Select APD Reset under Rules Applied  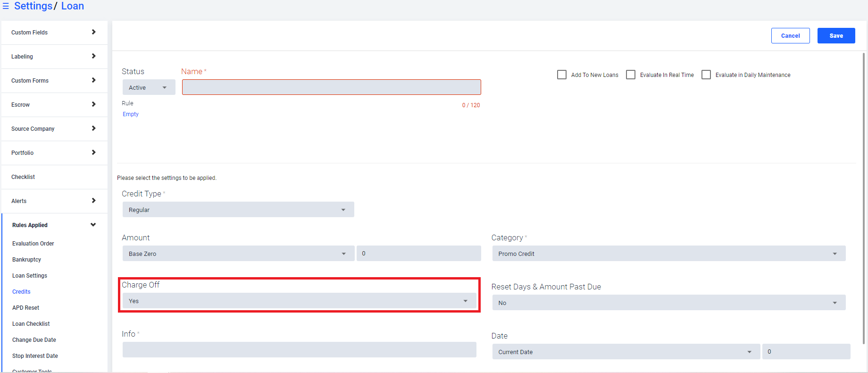point(25,308)
